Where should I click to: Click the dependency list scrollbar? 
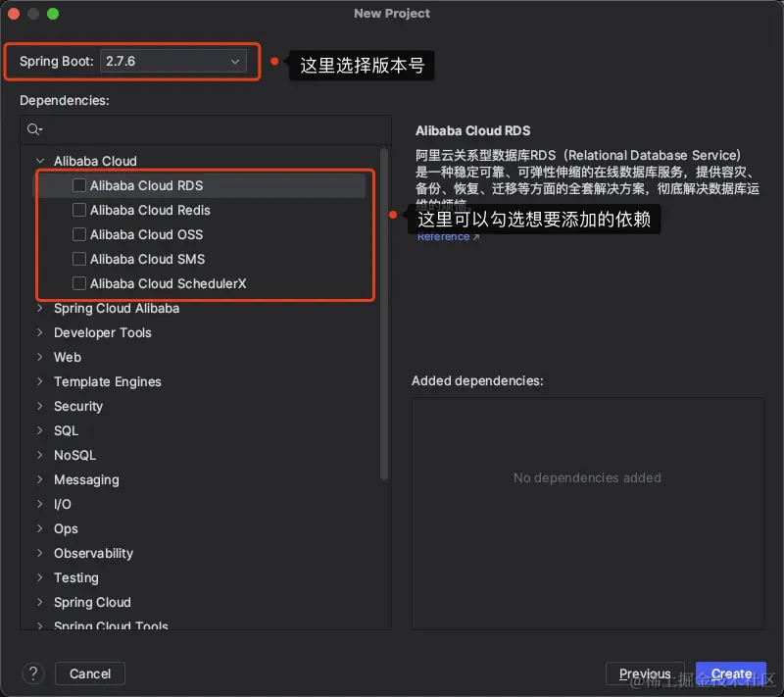pos(384,315)
